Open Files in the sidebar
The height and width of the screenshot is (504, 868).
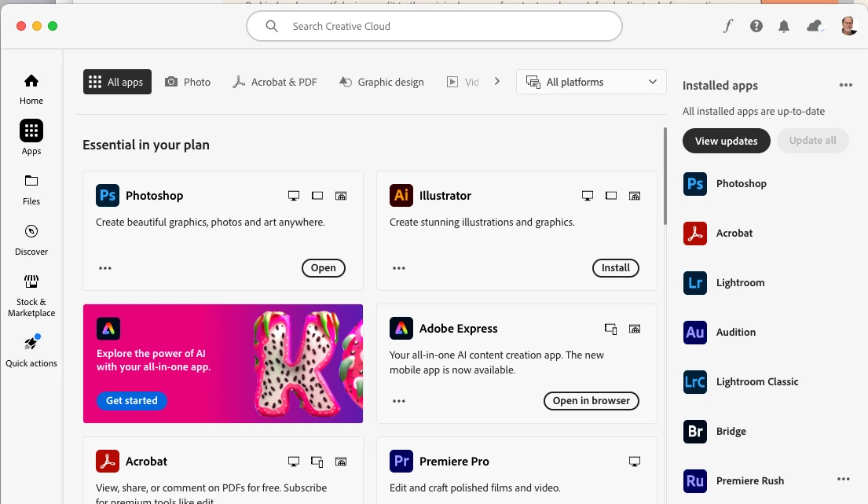(31, 190)
